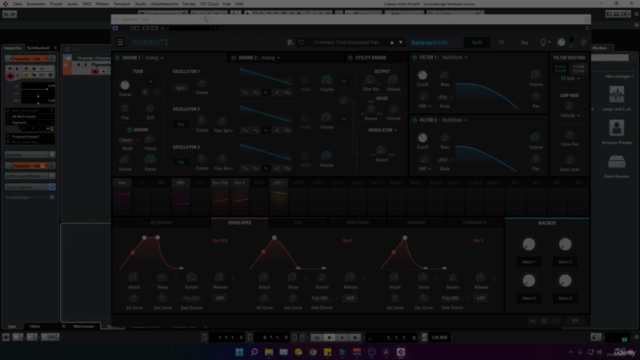Open Filter 1 LP24 mode dropdown

[445, 97]
